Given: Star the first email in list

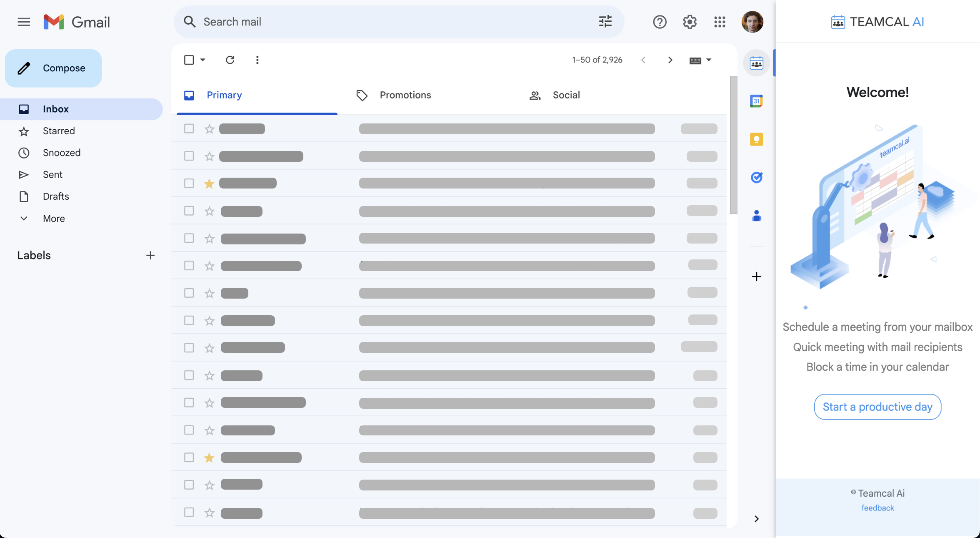Looking at the screenshot, I should tap(209, 129).
